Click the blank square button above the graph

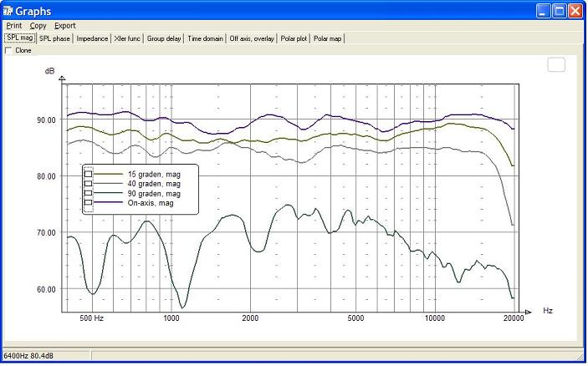point(556,64)
